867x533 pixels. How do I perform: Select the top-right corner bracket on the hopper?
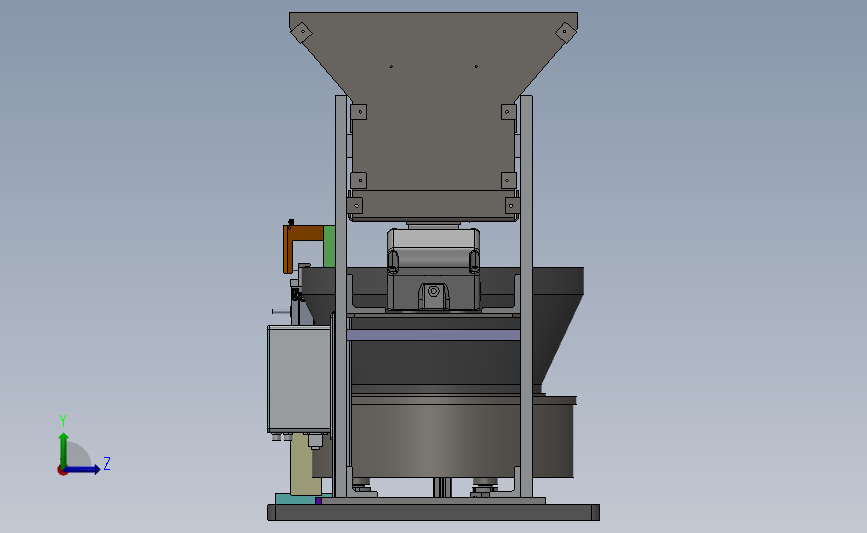click(565, 32)
